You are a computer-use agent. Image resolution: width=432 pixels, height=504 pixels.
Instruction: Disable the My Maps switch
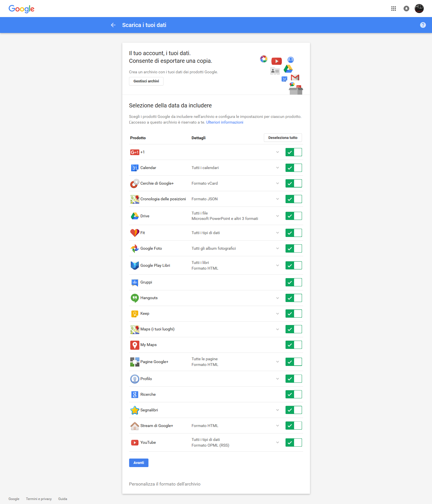coord(294,345)
